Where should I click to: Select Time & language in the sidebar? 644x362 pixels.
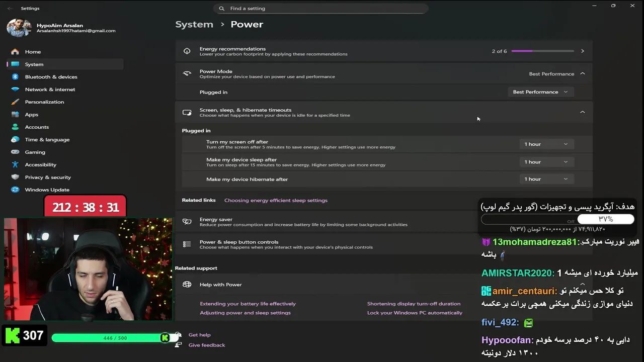(47, 140)
